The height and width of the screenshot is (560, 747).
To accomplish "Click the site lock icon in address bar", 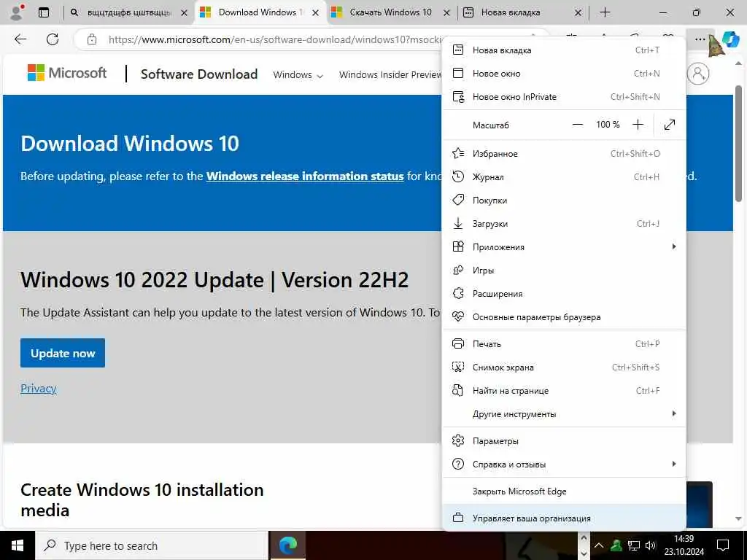I will pos(92,39).
